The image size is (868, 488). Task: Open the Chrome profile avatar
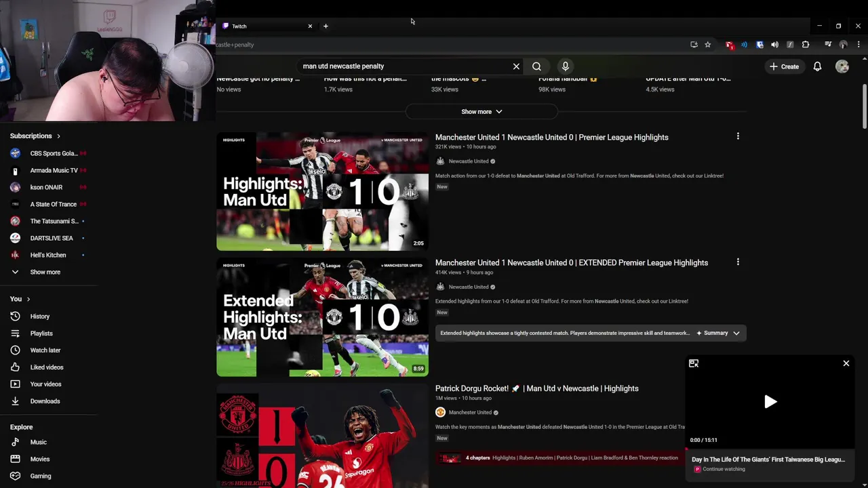pos(844,45)
